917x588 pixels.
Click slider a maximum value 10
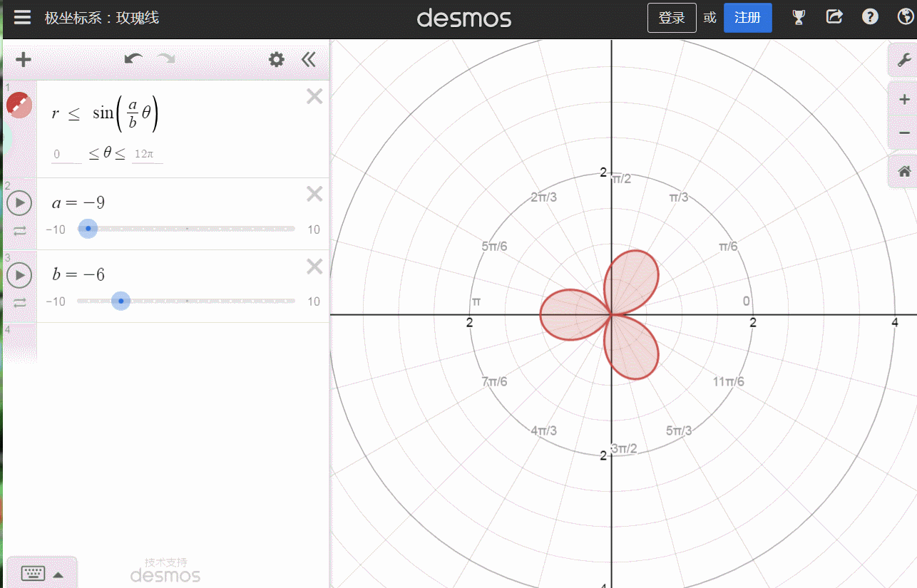(314, 229)
